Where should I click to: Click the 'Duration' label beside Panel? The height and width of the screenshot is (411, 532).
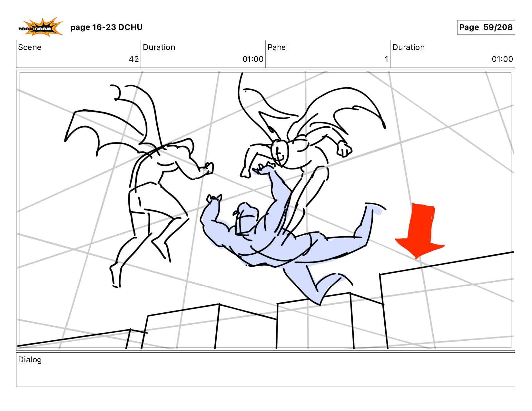[x=409, y=47]
